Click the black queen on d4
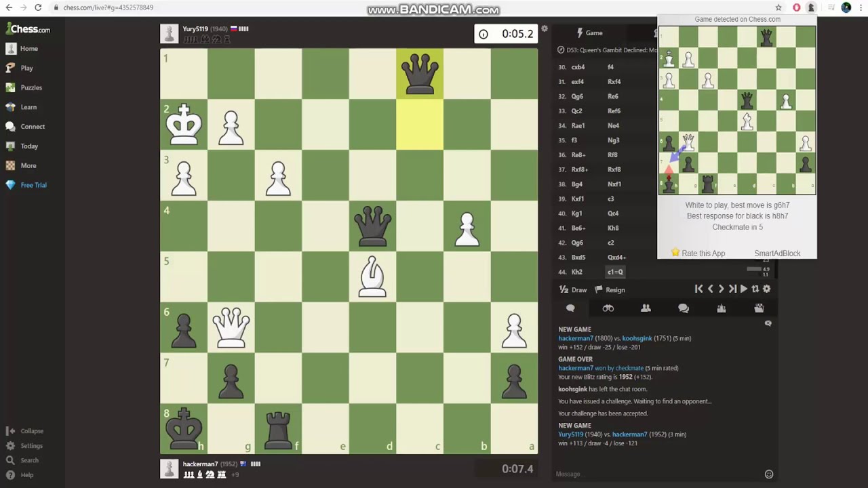868x488 pixels. tap(372, 226)
